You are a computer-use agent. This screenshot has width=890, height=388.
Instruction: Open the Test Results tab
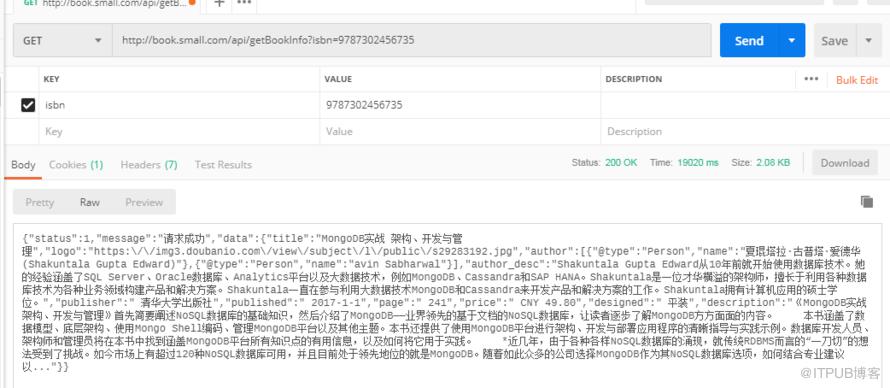click(223, 165)
